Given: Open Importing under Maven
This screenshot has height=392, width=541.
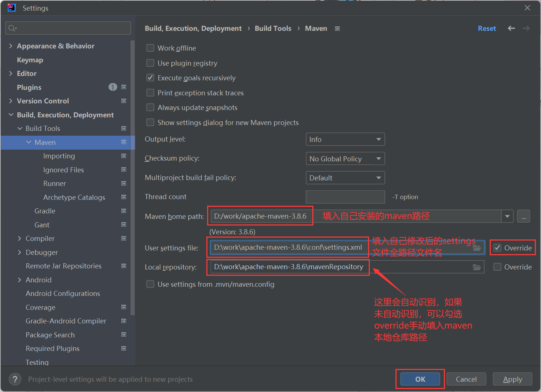Looking at the screenshot, I should point(59,156).
